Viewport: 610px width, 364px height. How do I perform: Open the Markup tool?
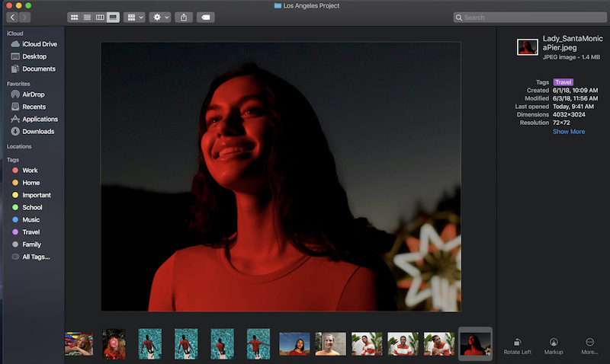click(554, 343)
